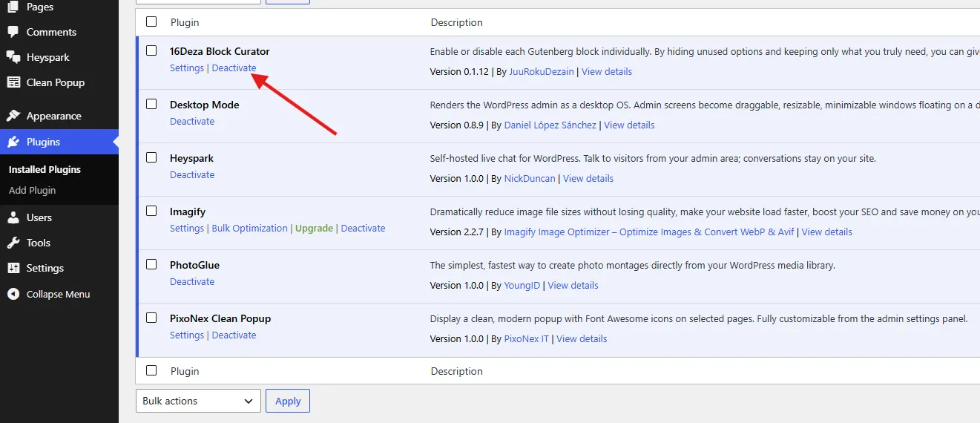The height and width of the screenshot is (423, 980).
Task: Open Daniel López Sánchez author link
Action: (550, 125)
